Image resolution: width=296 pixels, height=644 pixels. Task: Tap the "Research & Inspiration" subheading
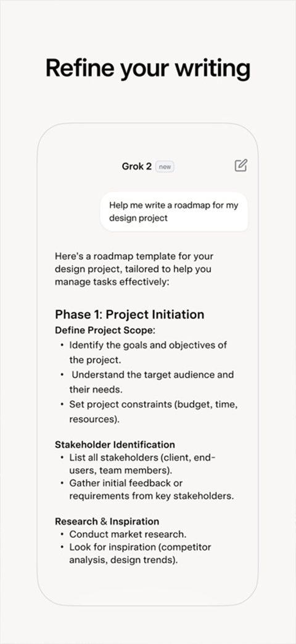click(x=107, y=521)
